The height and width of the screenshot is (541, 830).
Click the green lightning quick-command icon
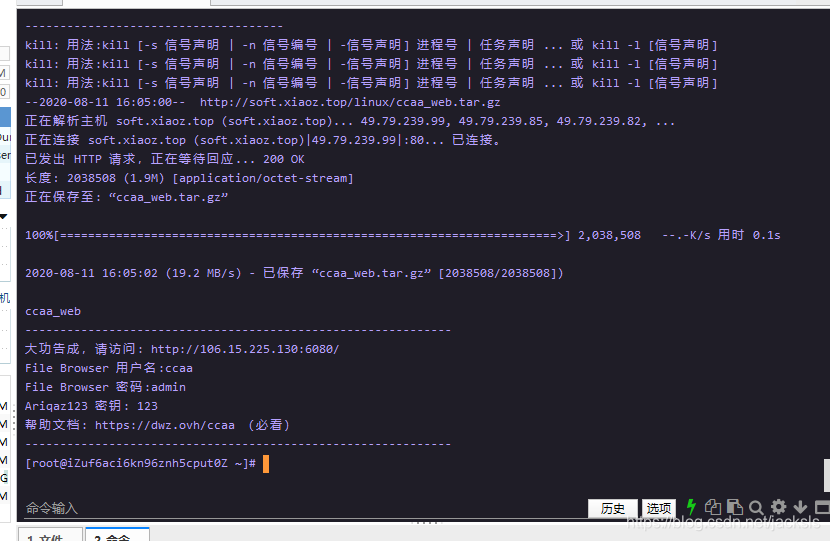coord(691,507)
